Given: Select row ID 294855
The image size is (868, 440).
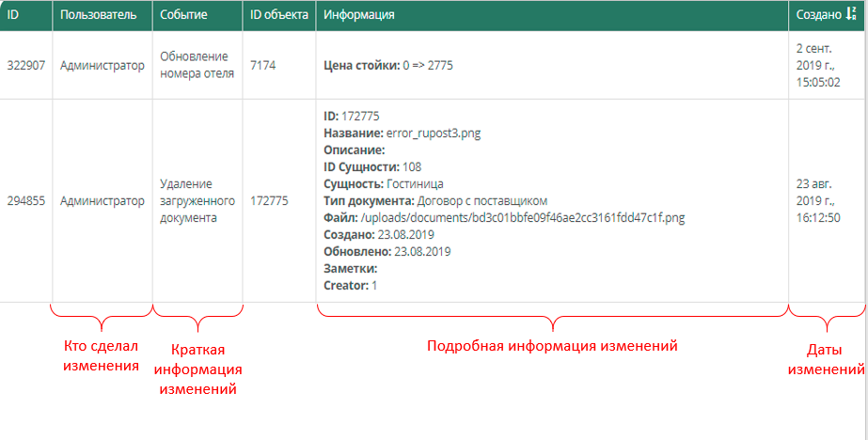Looking at the screenshot, I should [x=26, y=201].
